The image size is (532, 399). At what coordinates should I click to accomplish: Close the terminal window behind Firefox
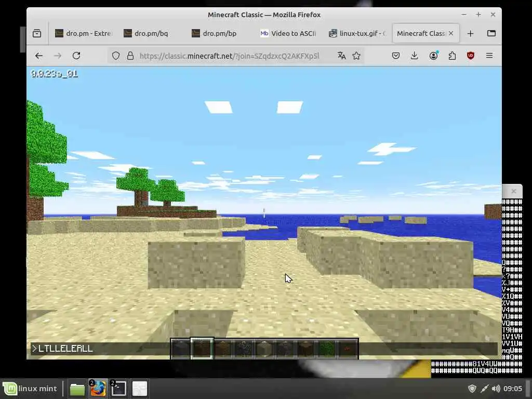514,191
